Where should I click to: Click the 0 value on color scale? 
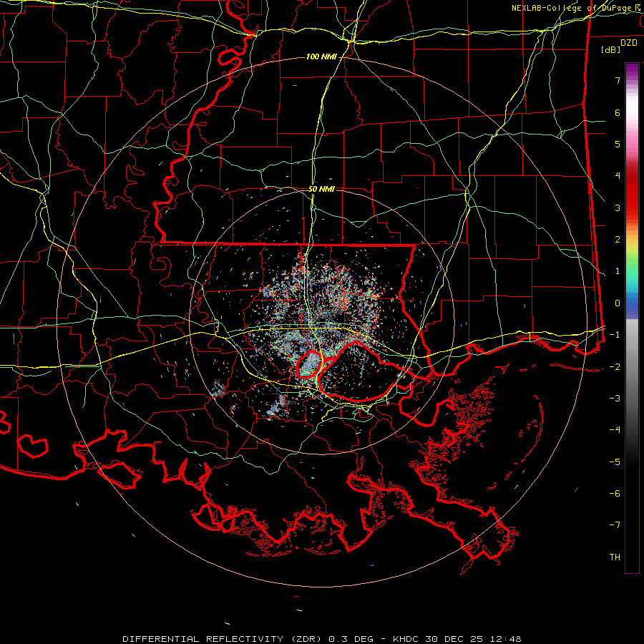click(618, 303)
